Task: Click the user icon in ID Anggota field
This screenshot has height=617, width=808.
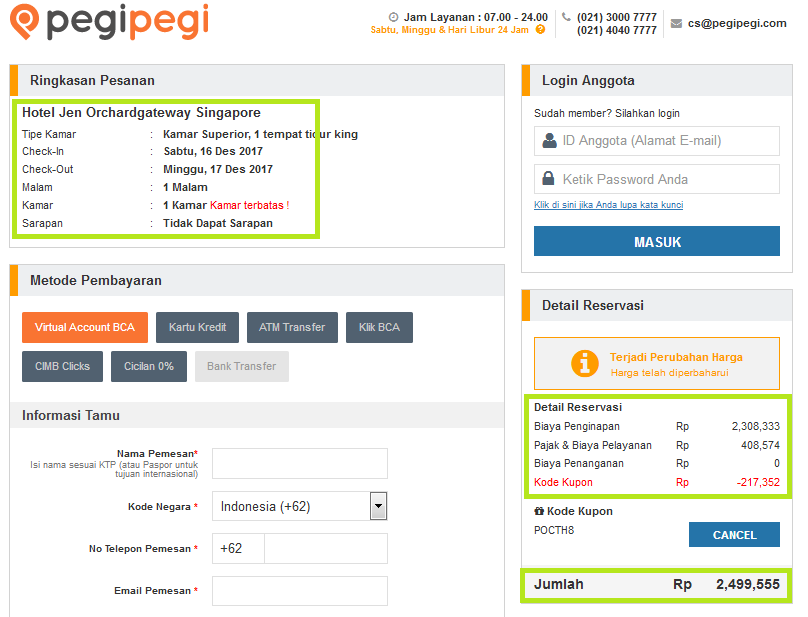Action: (x=549, y=140)
